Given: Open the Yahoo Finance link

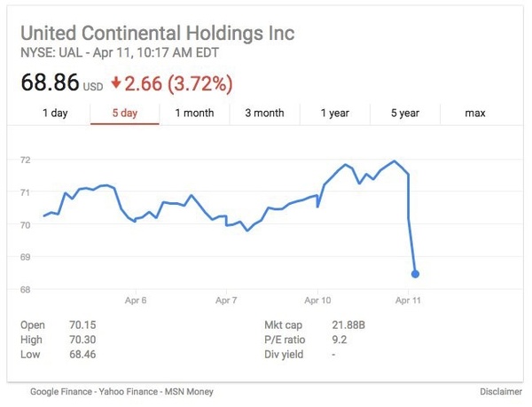Looking at the screenshot, I should [125, 392].
